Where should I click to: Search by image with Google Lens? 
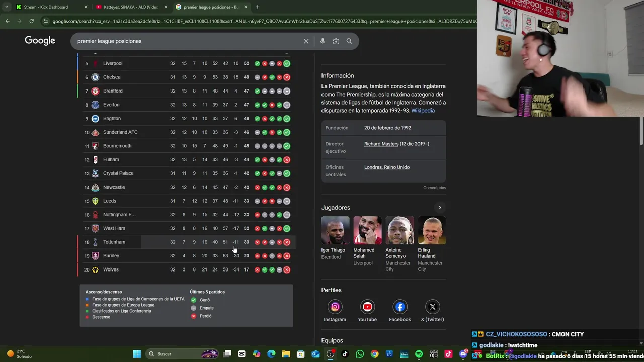336,41
